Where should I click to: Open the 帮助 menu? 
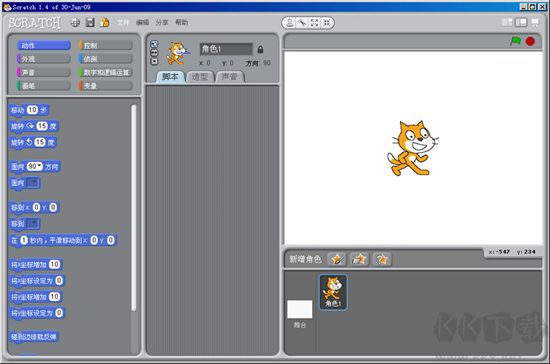[181, 23]
